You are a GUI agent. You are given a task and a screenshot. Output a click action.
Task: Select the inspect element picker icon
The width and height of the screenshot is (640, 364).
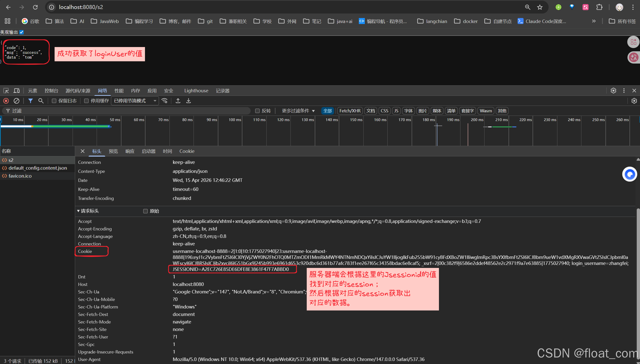click(x=6, y=91)
